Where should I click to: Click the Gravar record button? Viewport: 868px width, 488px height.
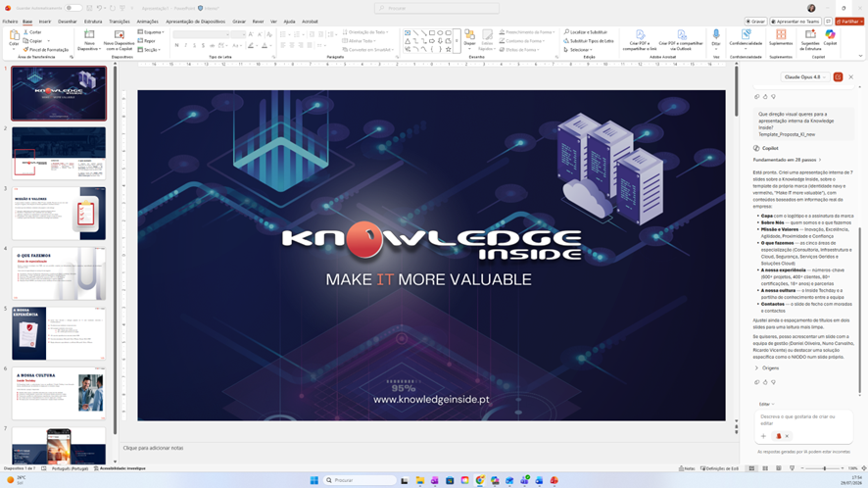coord(755,21)
